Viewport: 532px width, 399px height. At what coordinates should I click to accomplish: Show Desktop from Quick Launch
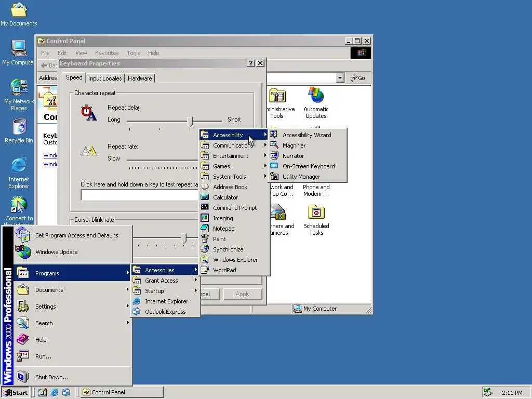[43, 393]
